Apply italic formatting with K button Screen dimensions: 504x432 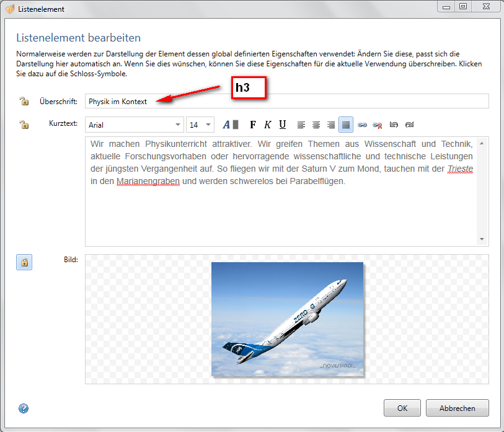(x=267, y=125)
